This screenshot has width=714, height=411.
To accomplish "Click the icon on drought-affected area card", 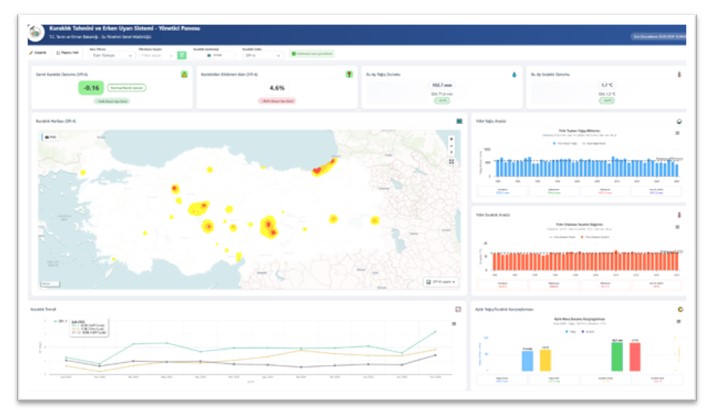I will tap(349, 74).
